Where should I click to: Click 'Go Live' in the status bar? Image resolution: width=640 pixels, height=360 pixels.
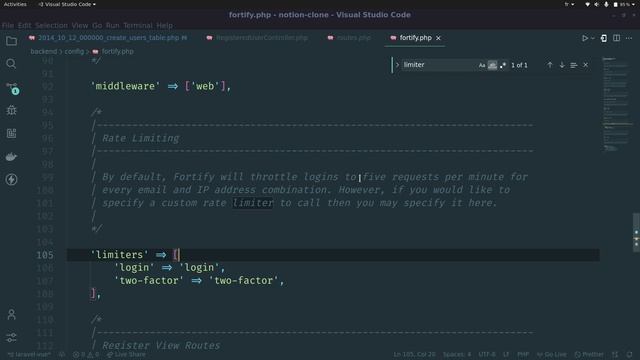(x=551, y=354)
